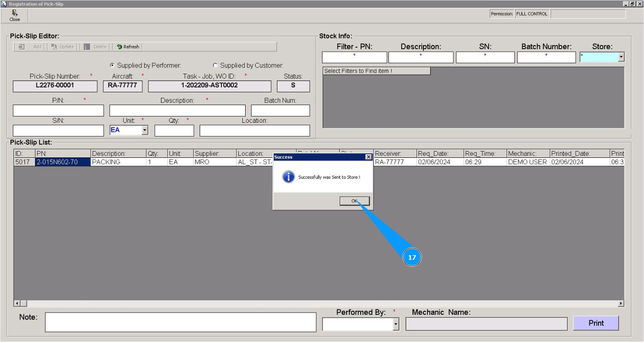Image resolution: width=644 pixels, height=343 pixels.
Task: Click the MRO supplier cell
Action: click(x=215, y=162)
